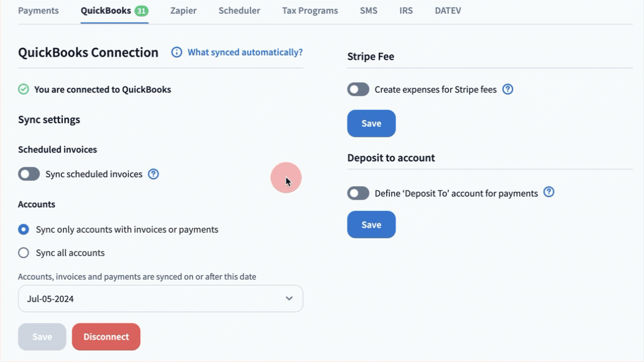Choose the Sync all accounts option
The height and width of the screenshot is (362, 644).
pyautogui.click(x=24, y=253)
